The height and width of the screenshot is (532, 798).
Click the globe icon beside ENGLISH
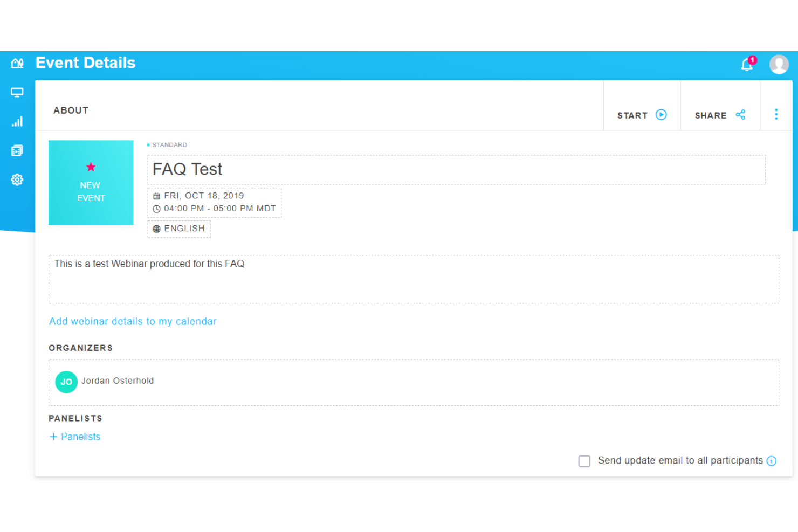coord(156,229)
